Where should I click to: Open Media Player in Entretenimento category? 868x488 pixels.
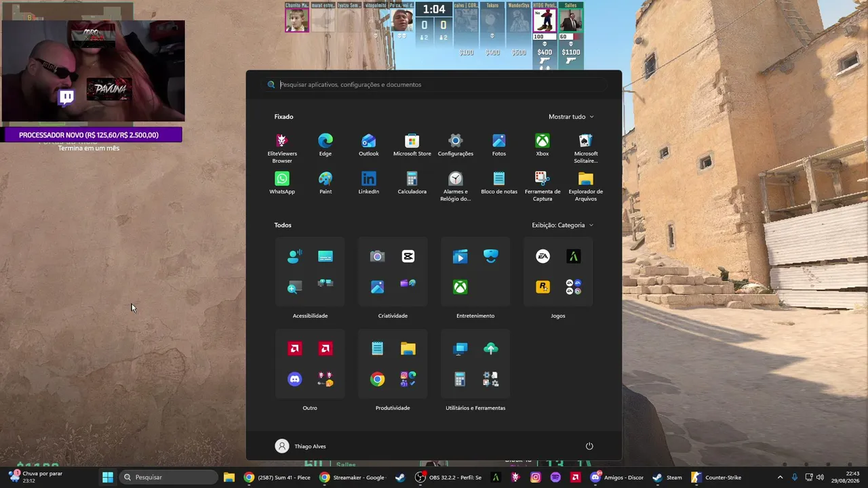460,256
